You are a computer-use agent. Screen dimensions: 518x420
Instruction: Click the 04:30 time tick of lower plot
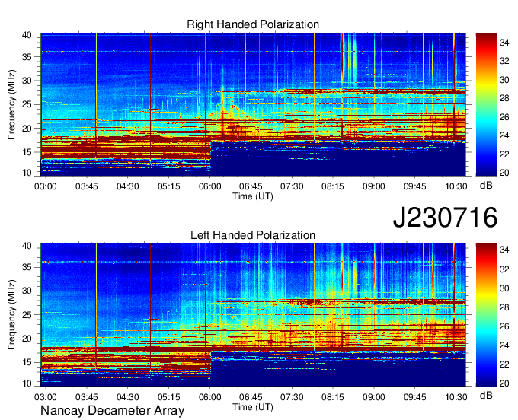pos(127,397)
